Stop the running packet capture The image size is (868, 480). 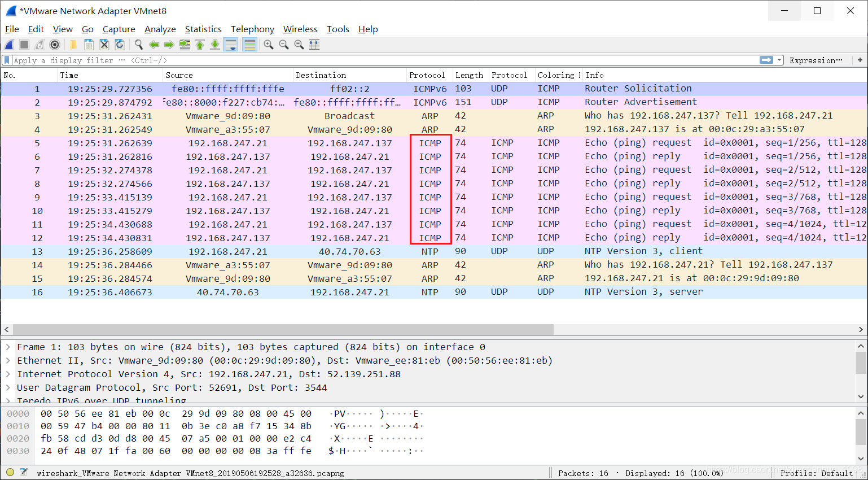(24, 45)
